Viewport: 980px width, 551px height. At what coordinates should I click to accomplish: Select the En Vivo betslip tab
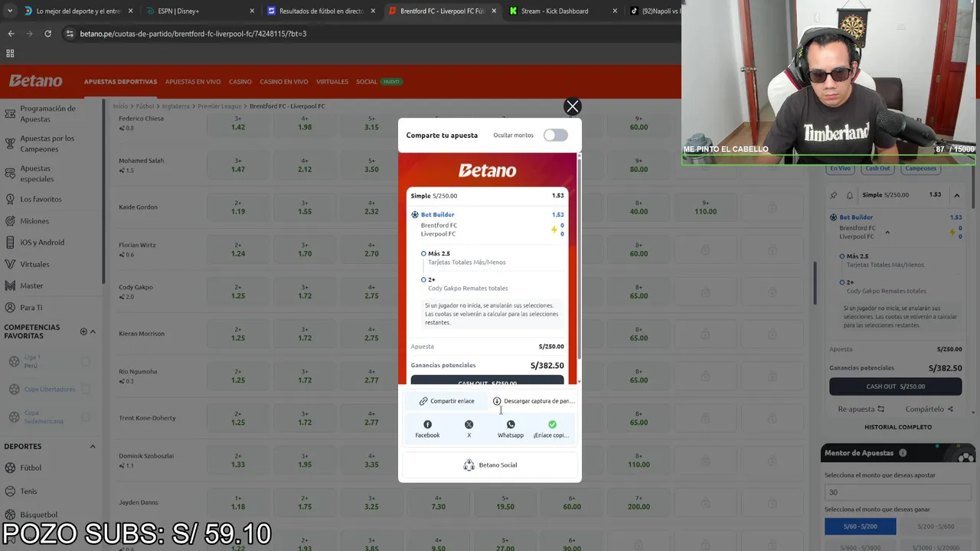click(x=840, y=168)
